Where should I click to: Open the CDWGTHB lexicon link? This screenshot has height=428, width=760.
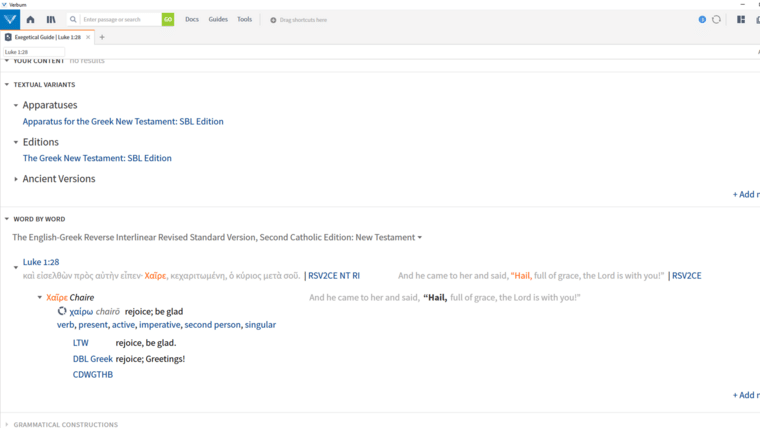coord(93,375)
